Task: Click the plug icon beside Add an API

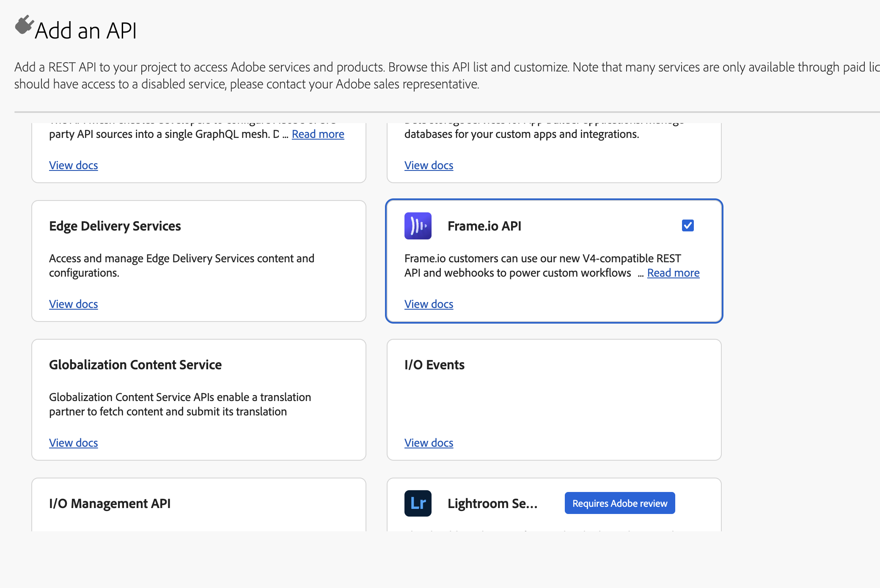Action: [24, 25]
